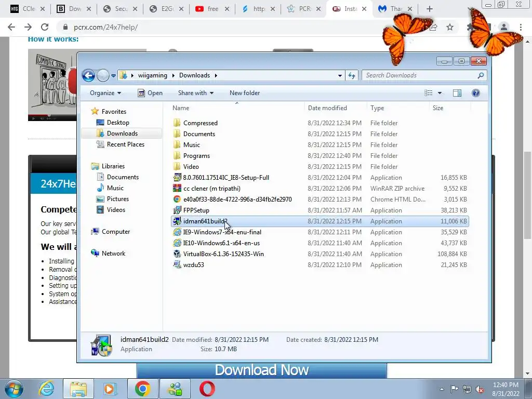
Task: Open a new Chrome tab with plus
Action: 430,9
